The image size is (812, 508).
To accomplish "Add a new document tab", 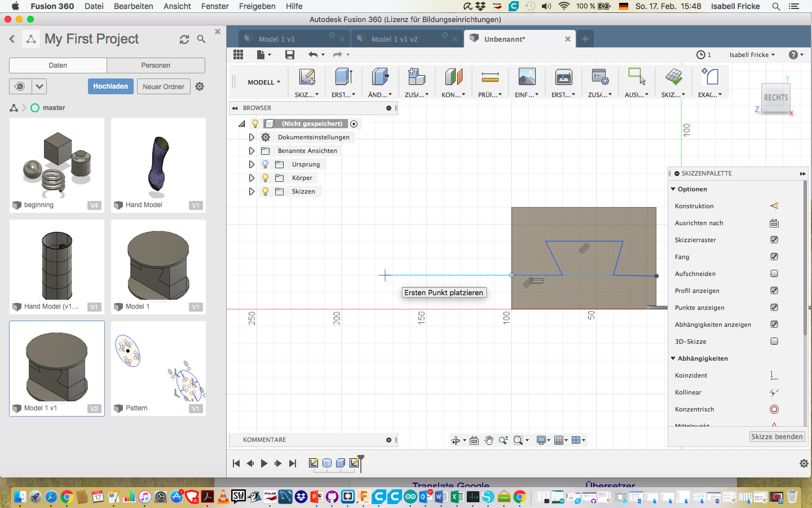I will pos(585,39).
